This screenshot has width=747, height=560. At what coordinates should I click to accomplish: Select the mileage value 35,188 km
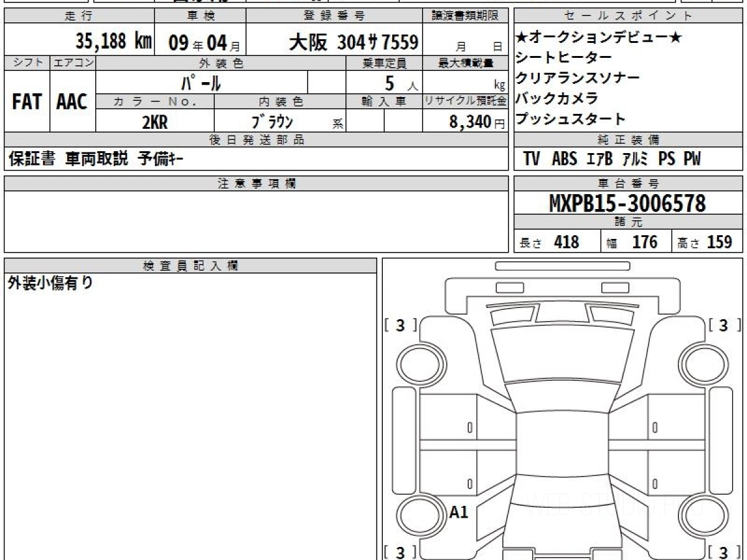[113, 42]
